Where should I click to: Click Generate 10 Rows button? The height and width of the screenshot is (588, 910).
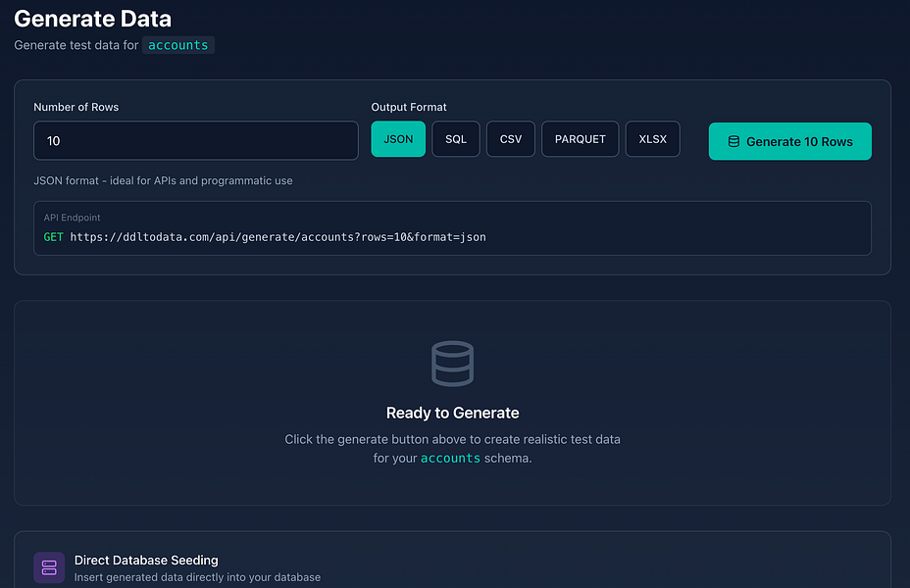coord(789,141)
